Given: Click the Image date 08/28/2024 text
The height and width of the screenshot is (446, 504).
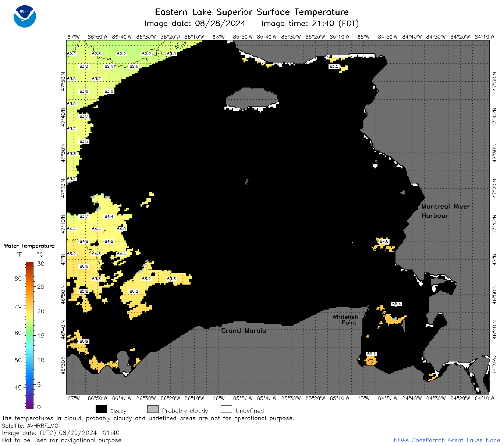Looking at the screenshot, I should (195, 24).
